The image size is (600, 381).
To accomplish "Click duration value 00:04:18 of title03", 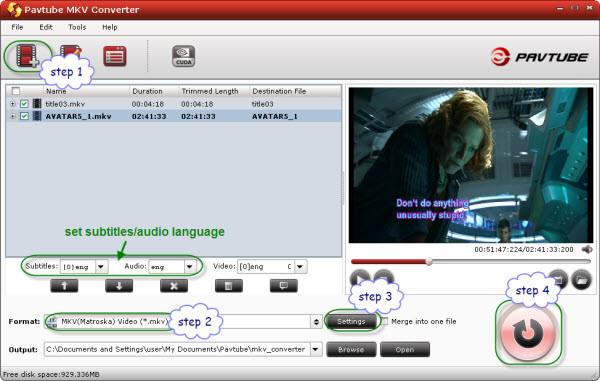I will click(148, 104).
